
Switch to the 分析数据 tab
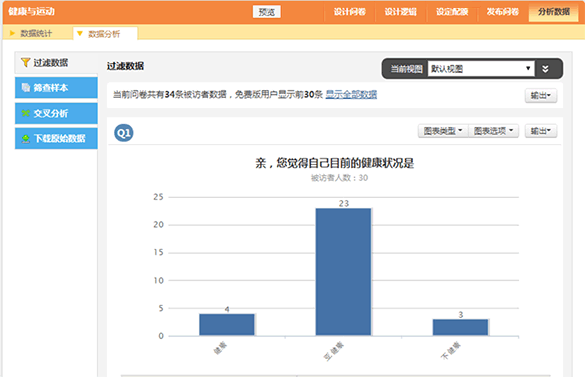(x=554, y=12)
